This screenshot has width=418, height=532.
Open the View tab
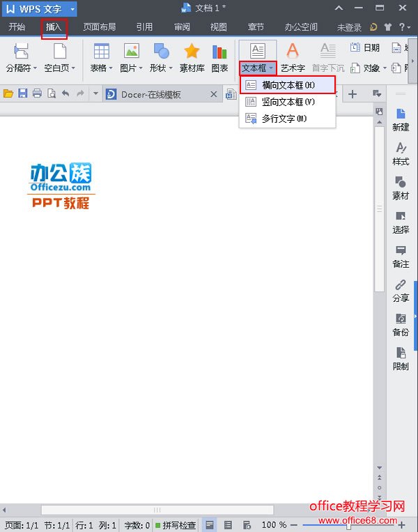click(x=219, y=26)
